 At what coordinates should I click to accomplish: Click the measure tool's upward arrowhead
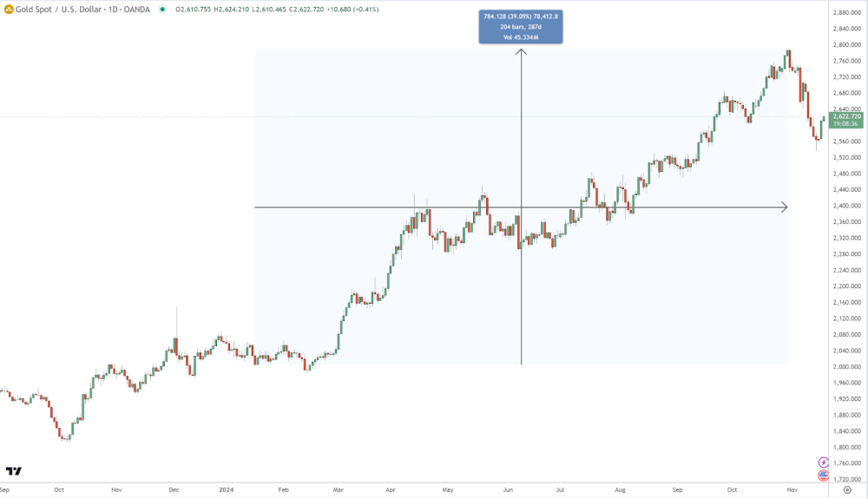pyautogui.click(x=521, y=52)
